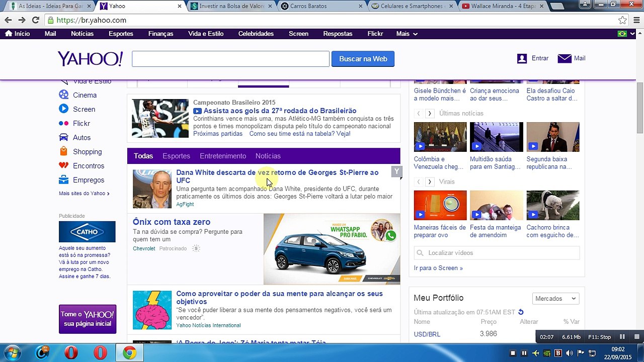Click the Início home icon in Yahoo navbar
This screenshot has width=644, height=362.
[9, 34]
